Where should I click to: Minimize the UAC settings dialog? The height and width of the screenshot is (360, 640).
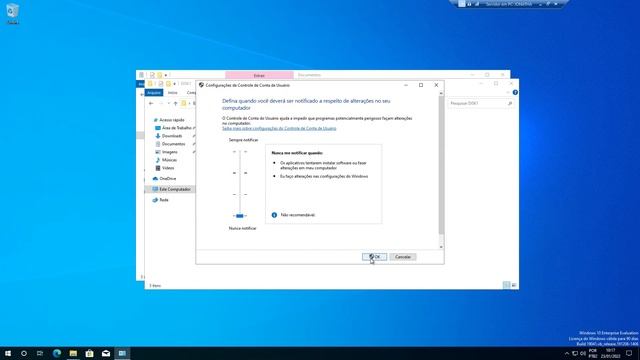pyautogui.click(x=406, y=85)
